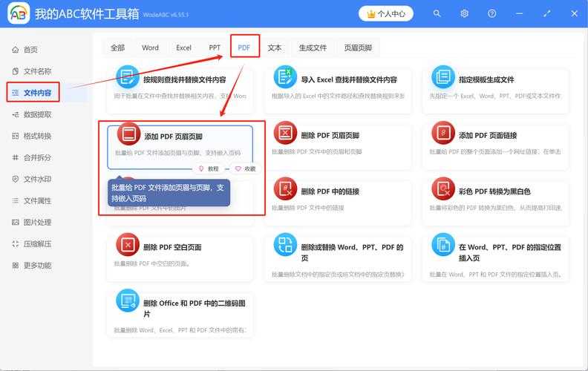Screen dimensions: 588x371
Task: Click the 首页 home icon in sidebar
Action: tap(16, 50)
